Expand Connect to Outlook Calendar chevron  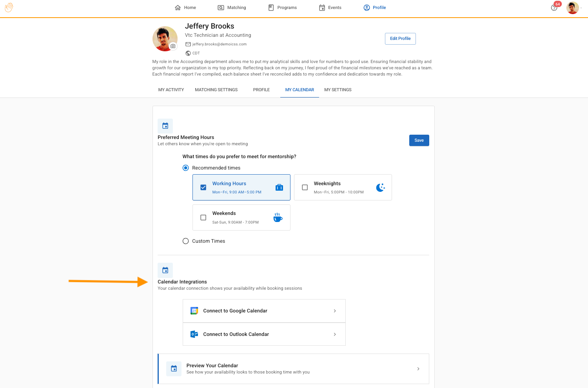click(x=335, y=334)
